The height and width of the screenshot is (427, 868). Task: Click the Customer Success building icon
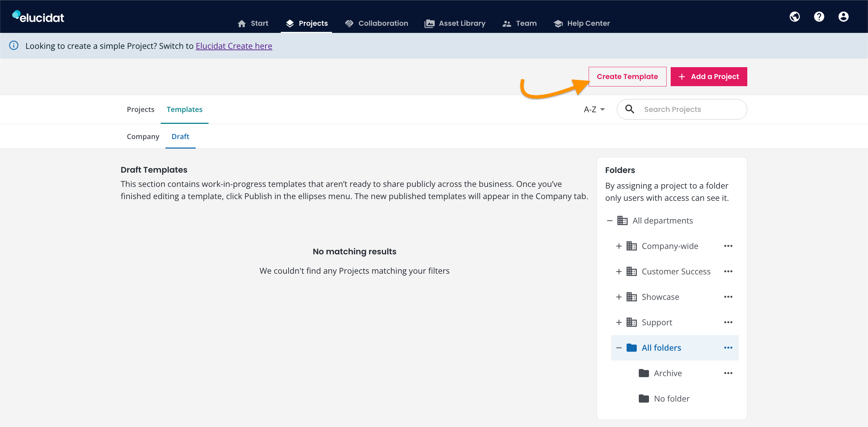(631, 271)
